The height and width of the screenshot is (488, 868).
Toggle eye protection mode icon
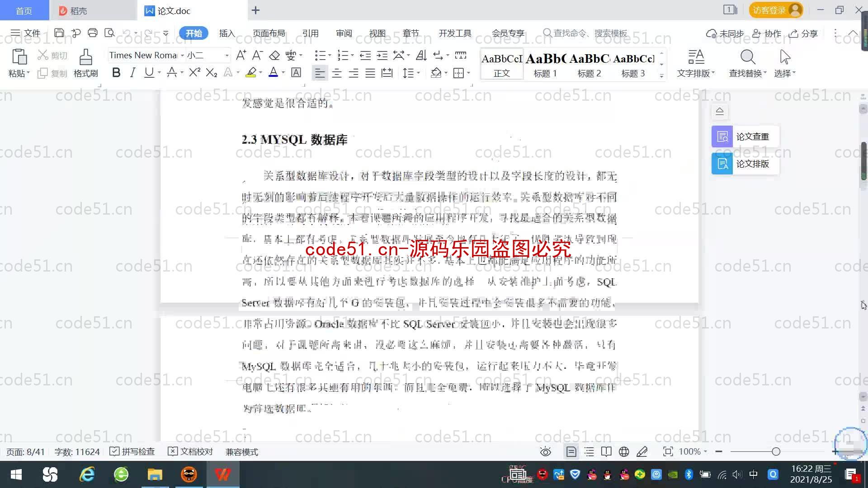pos(546,451)
